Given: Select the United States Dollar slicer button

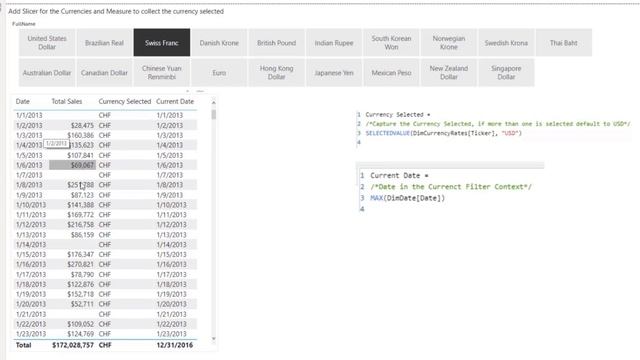Looking at the screenshot, I should [47, 42].
